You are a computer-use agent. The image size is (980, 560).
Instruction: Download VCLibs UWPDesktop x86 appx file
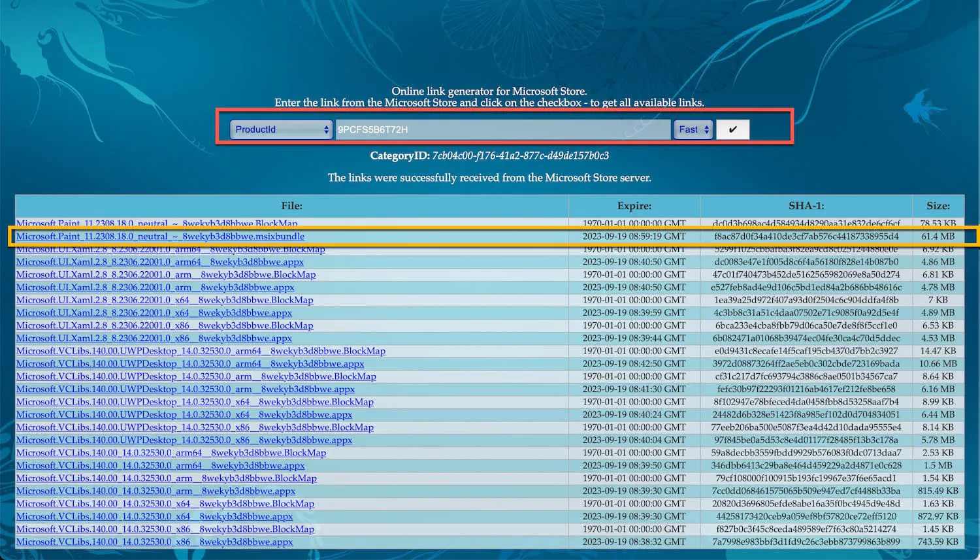tap(184, 440)
